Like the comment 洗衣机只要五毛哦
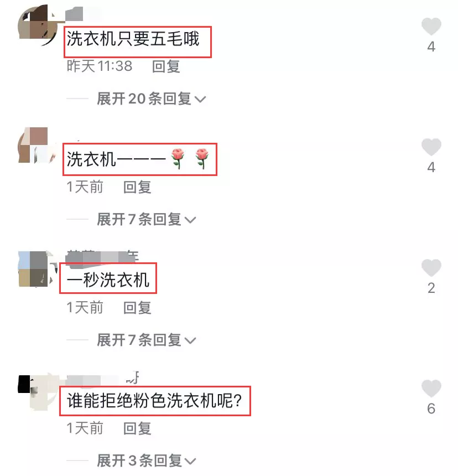This screenshot has width=458, height=476. pos(431,27)
